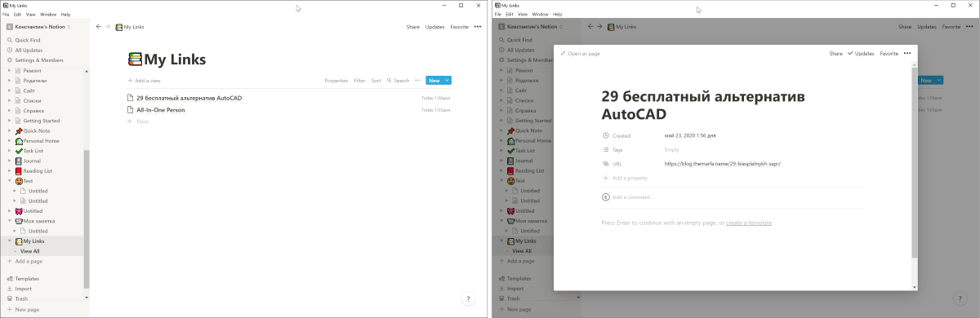This screenshot has width=980, height=318.
Task: Click Properties in database toolbar
Action: click(336, 81)
